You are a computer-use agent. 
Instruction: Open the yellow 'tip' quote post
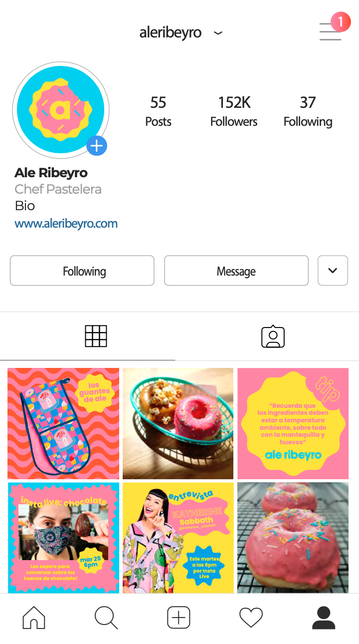[x=293, y=423]
